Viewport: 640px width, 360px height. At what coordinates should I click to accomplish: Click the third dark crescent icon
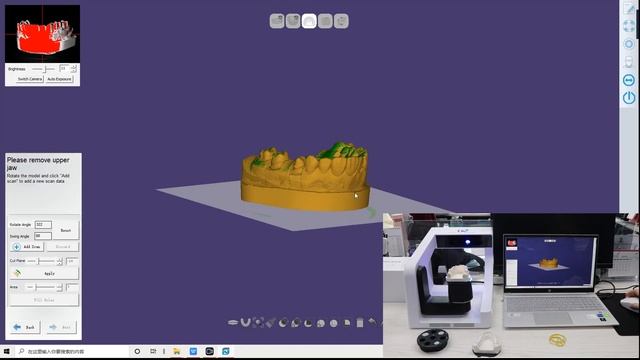click(308, 323)
